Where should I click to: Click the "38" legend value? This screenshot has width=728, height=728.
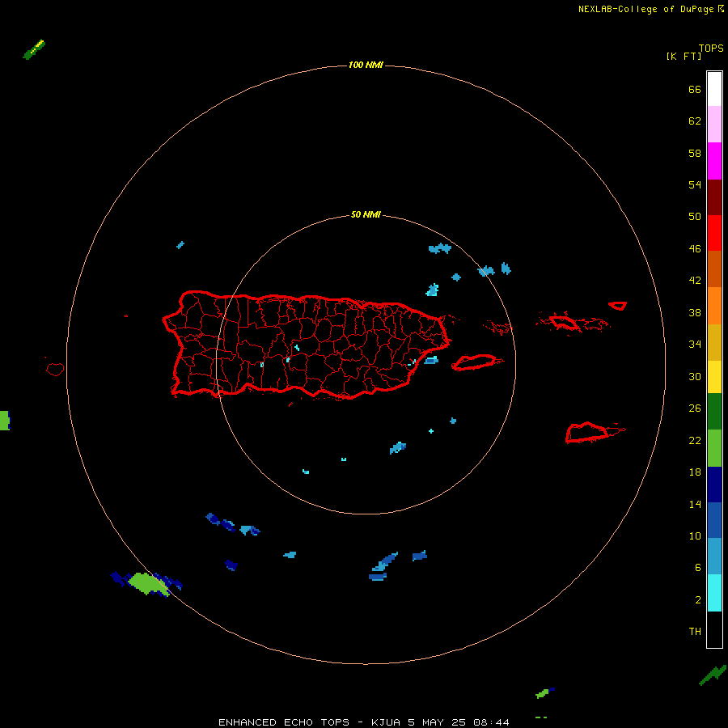coord(695,312)
